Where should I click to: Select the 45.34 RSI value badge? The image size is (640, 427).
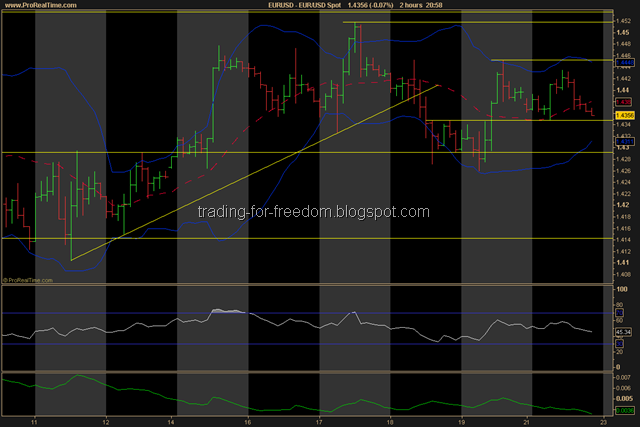click(x=624, y=332)
